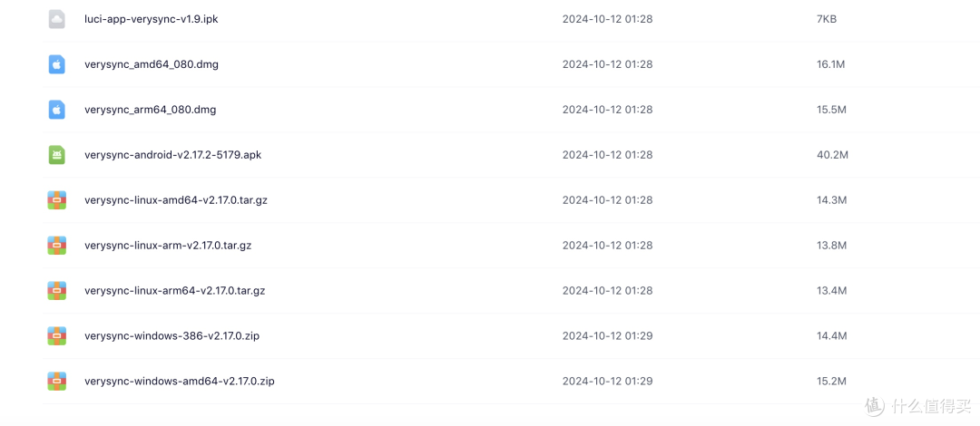Click archive icon for verysync-windows-amd64 zip

click(57, 382)
